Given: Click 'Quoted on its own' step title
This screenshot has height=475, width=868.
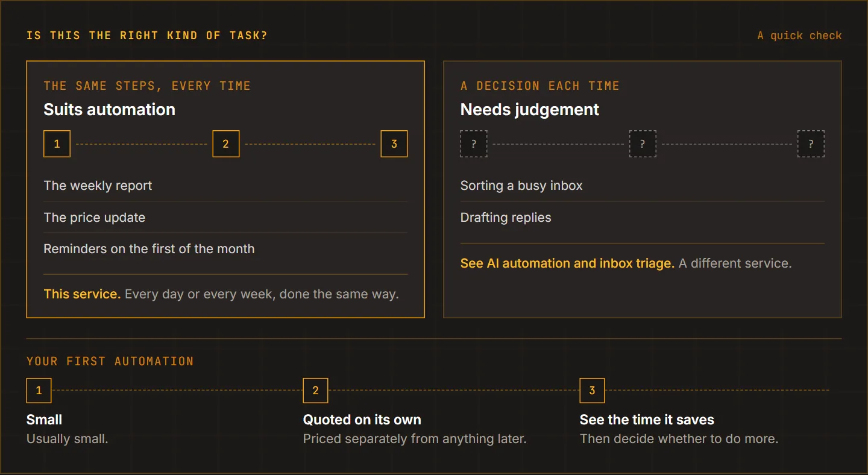Looking at the screenshot, I should 362,420.
